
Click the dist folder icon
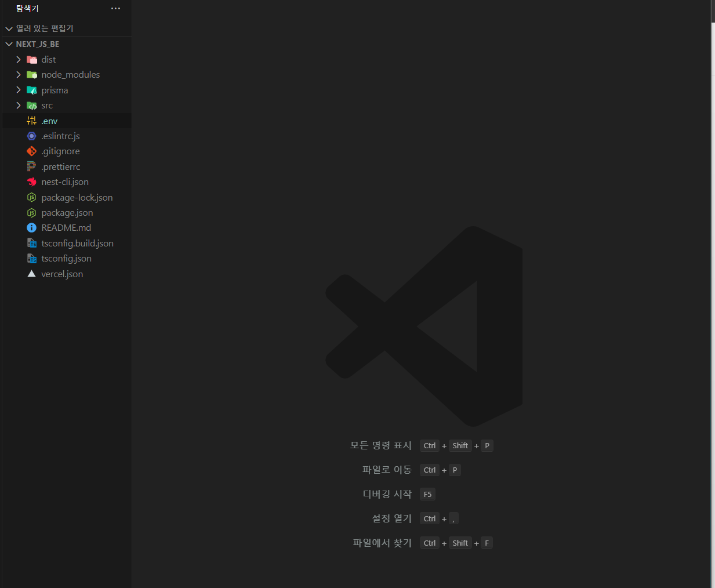[x=32, y=60]
